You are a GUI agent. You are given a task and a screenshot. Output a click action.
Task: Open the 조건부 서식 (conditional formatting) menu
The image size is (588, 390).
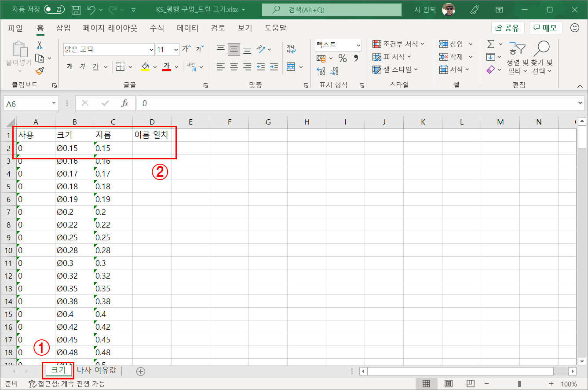[398, 44]
